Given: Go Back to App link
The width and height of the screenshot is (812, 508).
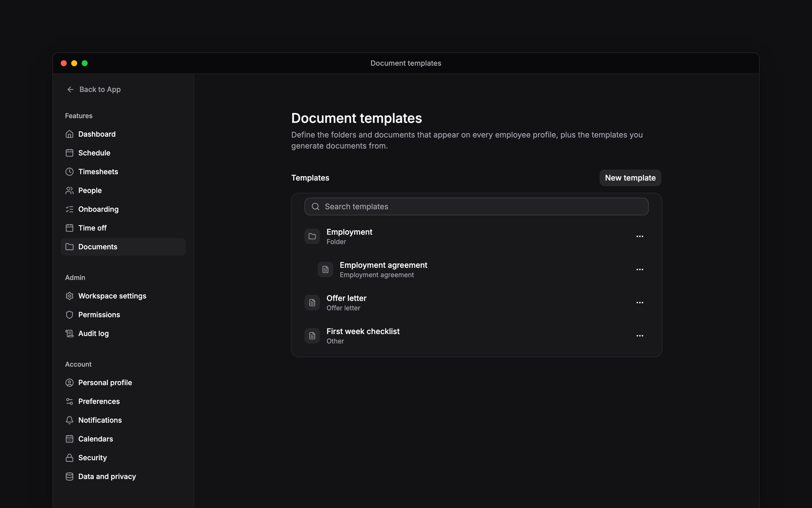Looking at the screenshot, I should tap(94, 89).
